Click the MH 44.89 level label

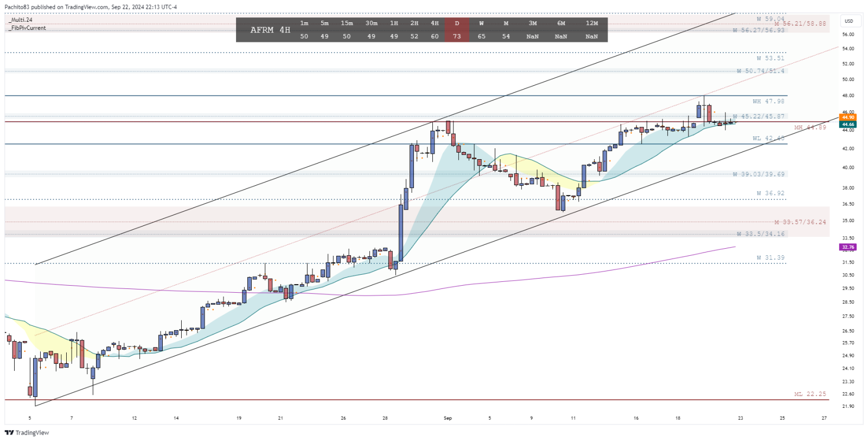[810, 128]
